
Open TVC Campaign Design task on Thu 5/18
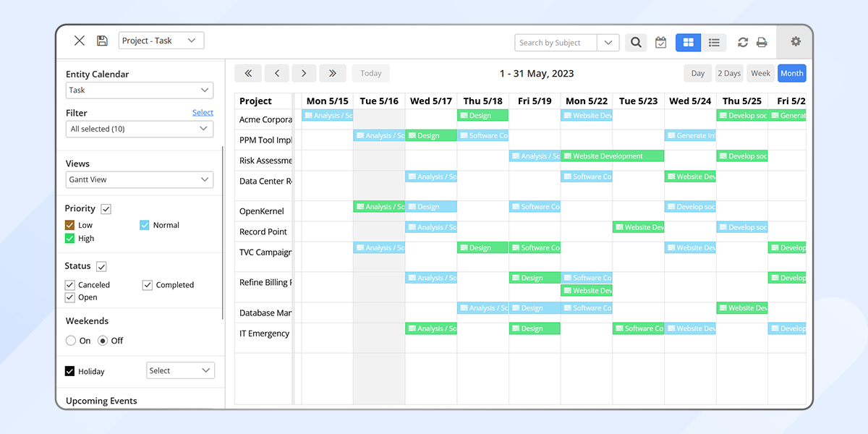point(483,248)
